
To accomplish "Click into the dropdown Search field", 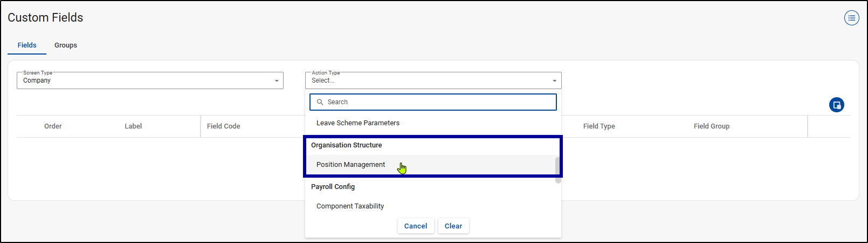I will pyautogui.click(x=437, y=102).
